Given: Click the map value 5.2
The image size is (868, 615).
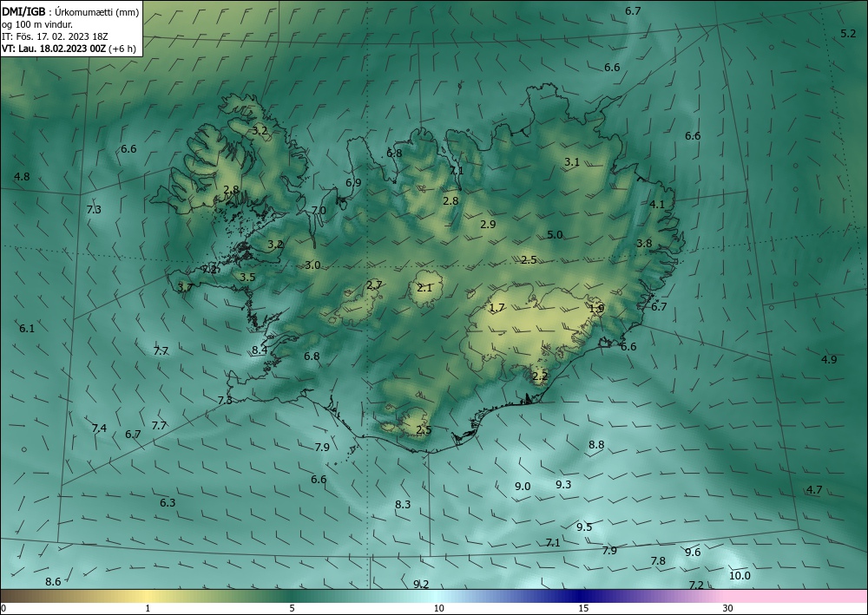Looking at the screenshot, I should pos(848,34).
